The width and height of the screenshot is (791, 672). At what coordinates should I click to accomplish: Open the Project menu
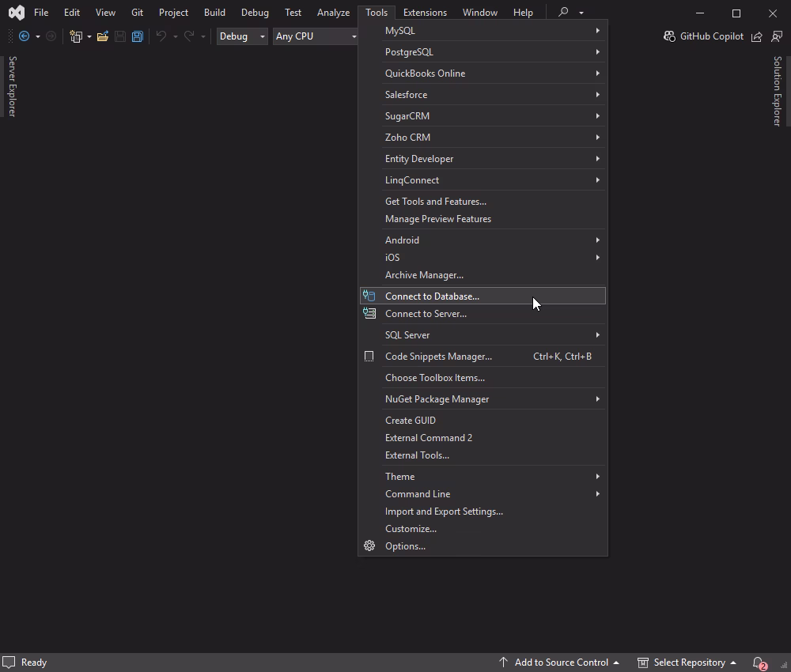(173, 13)
